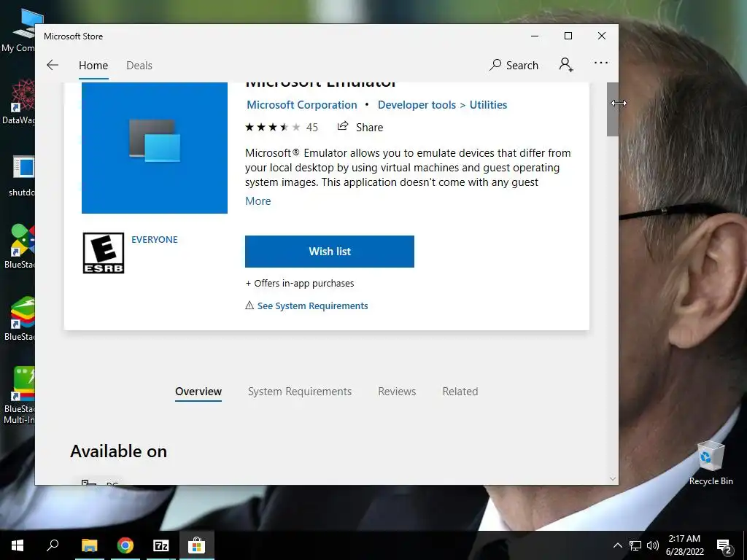This screenshot has height=560, width=747.
Task: Select the System Requirements tab
Action: (x=300, y=392)
